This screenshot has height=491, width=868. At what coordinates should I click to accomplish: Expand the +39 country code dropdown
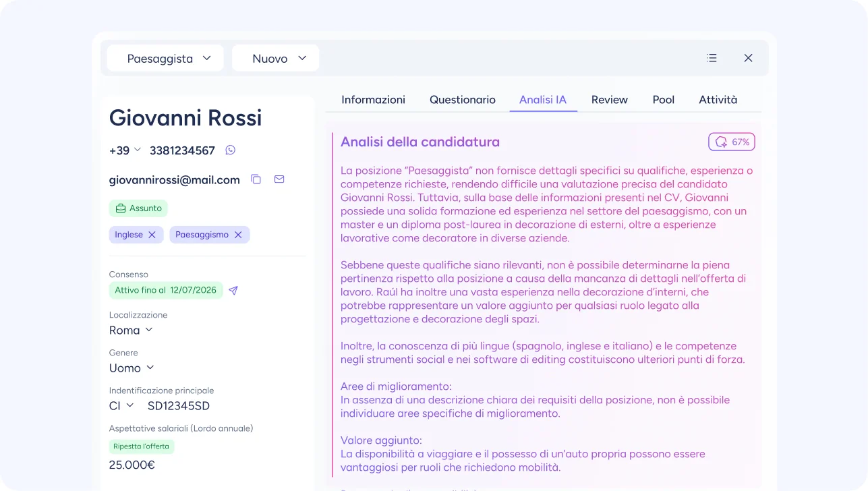coord(125,150)
